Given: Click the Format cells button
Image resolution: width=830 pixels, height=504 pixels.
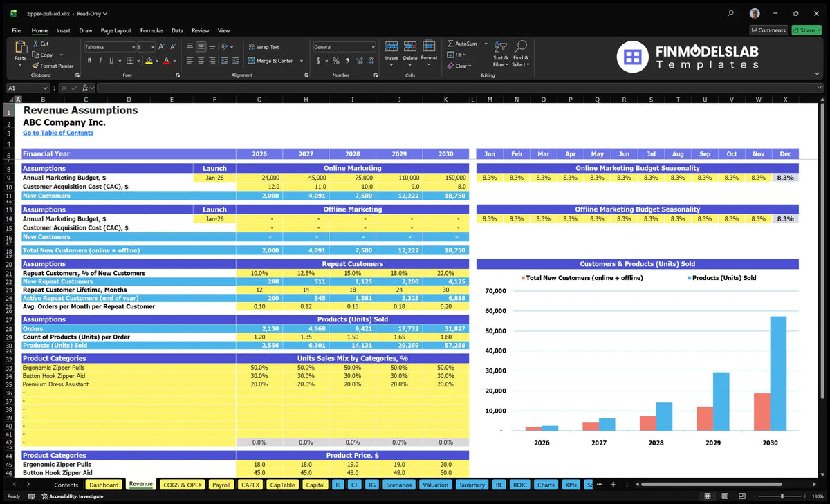Looking at the screenshot, I should [429, 52].
